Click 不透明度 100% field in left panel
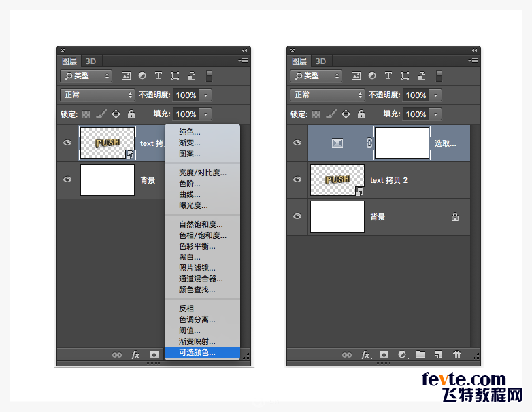This screenshot has height=412, width=532. click(x=186, y=95)
